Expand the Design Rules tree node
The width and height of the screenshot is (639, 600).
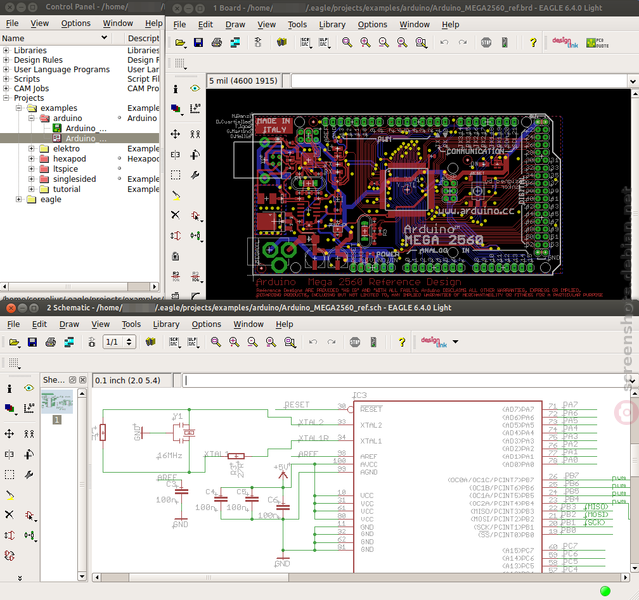[x=6, y=60]
